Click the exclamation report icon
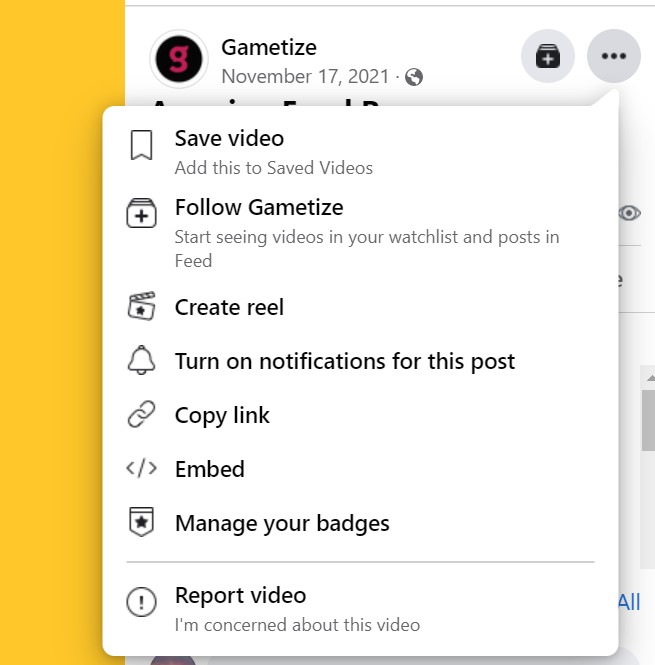The width and height of the screenshot is (655, 665). click(141, 602)
